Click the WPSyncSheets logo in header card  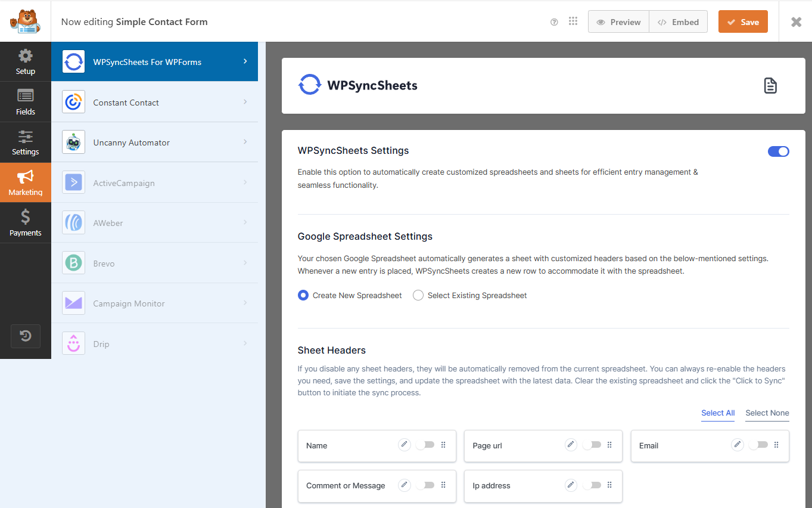[x=357, y=85]
